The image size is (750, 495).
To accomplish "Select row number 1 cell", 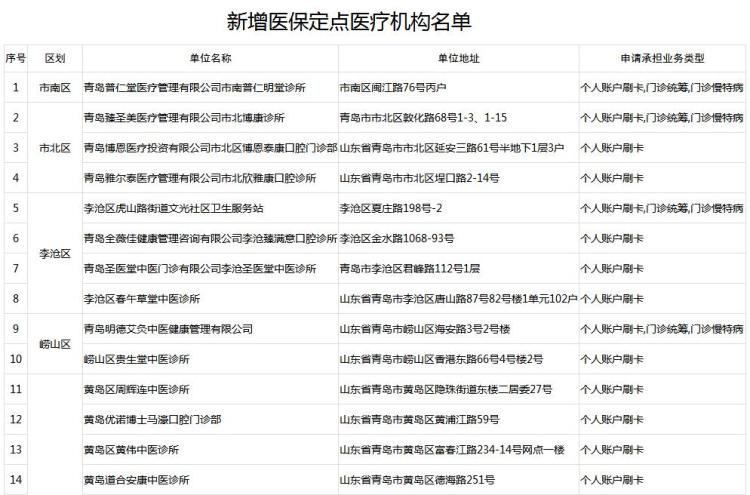I will tap(16, 88).
